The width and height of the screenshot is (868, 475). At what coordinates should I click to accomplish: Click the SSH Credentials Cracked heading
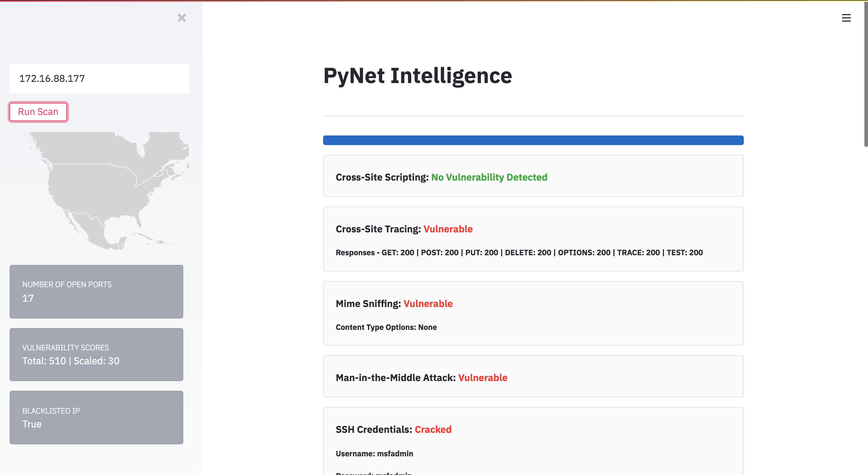click(x=394, y=430)
